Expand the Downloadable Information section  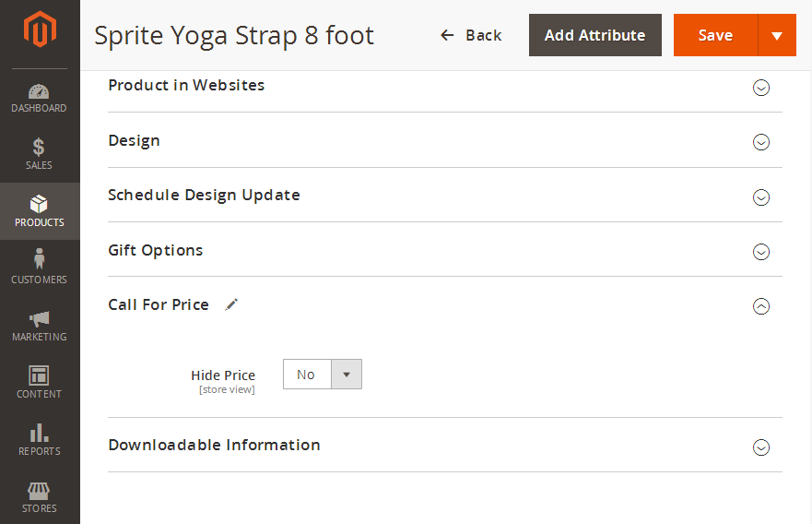click(761, 447)
